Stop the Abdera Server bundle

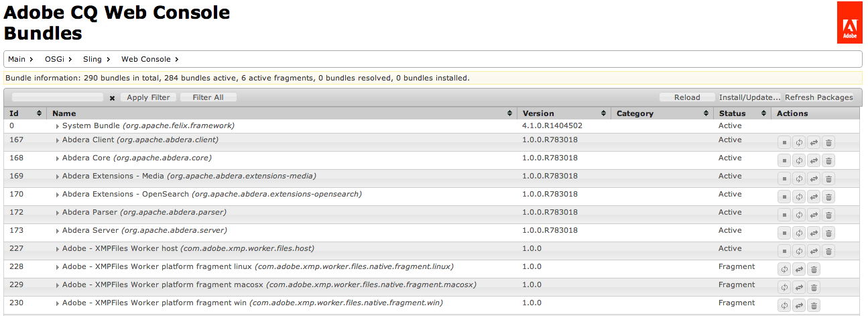coord(784,233)
